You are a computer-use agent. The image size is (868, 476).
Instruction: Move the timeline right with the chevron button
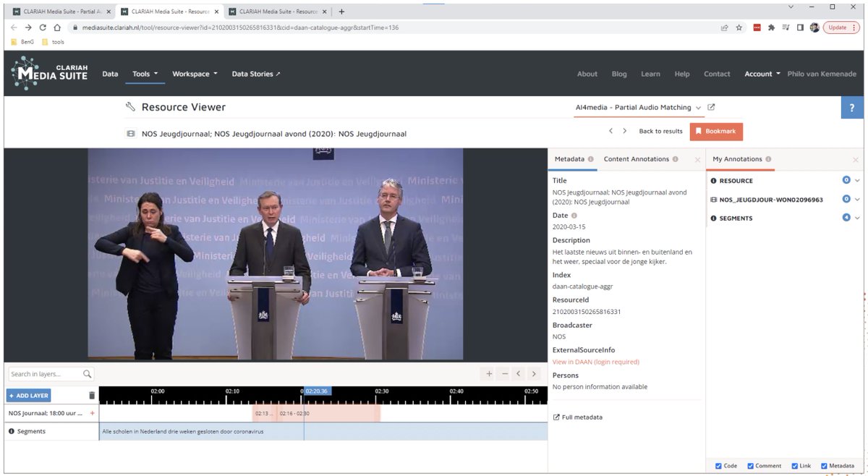coord(534,374)
